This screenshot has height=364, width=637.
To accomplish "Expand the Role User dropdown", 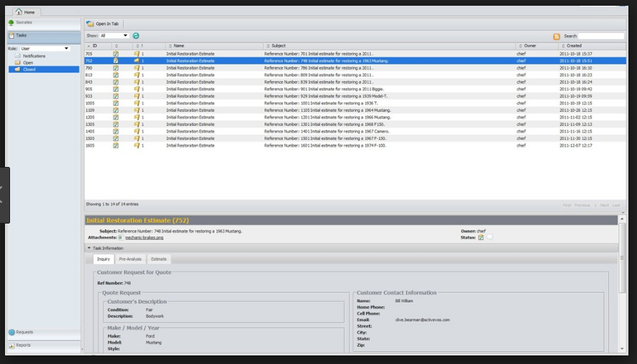I will coord(44,48).
